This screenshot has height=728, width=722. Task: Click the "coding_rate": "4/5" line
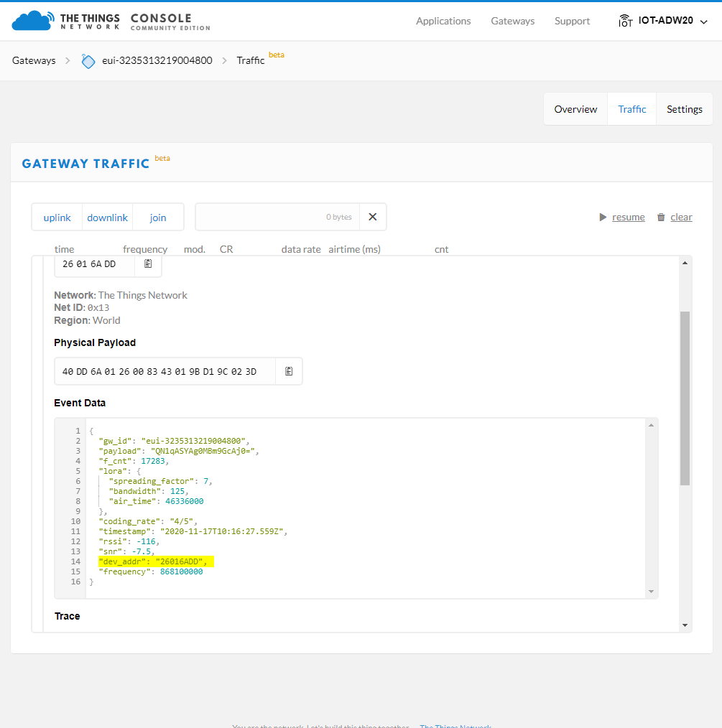pos(148,521)
